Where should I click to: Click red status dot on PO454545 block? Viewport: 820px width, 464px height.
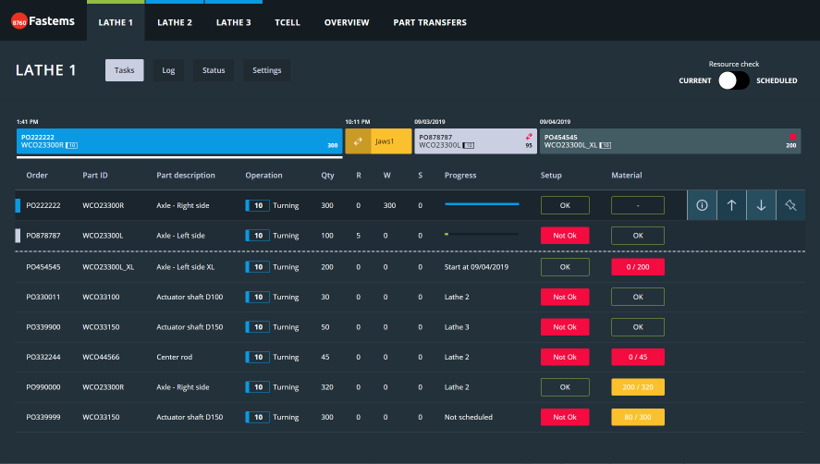tap(793, 136)
